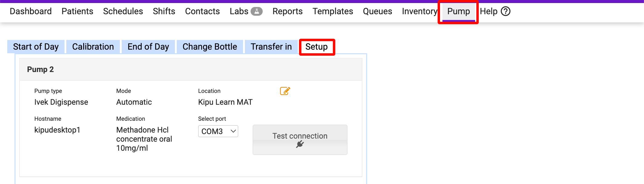
Task: Go to the Patients section
Action: point(77,11)
